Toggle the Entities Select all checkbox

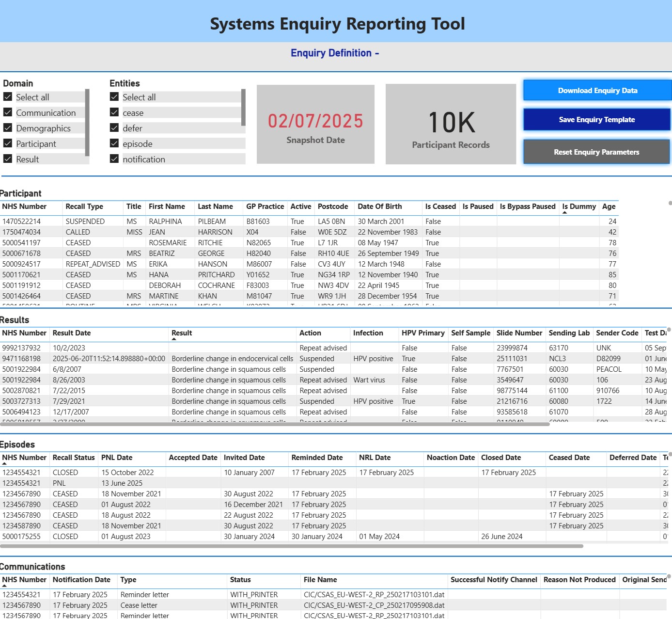click(x=114, y=97)
